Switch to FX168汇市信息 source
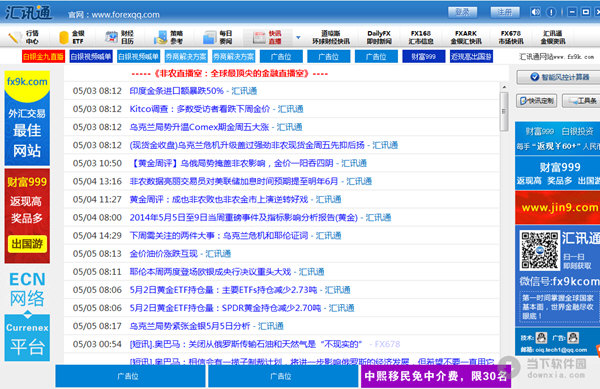Image resolution: width=600 pixels, height=389 pixels. [x=421, y=37]
